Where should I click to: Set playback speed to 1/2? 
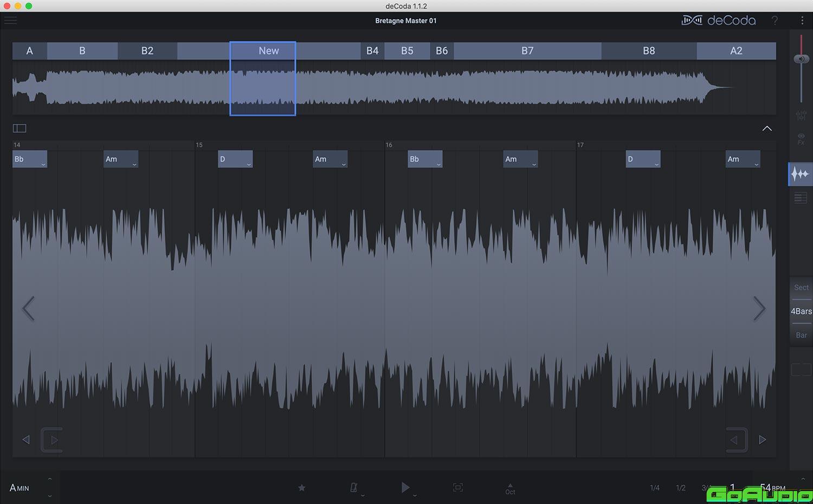(x=681, y=488)
